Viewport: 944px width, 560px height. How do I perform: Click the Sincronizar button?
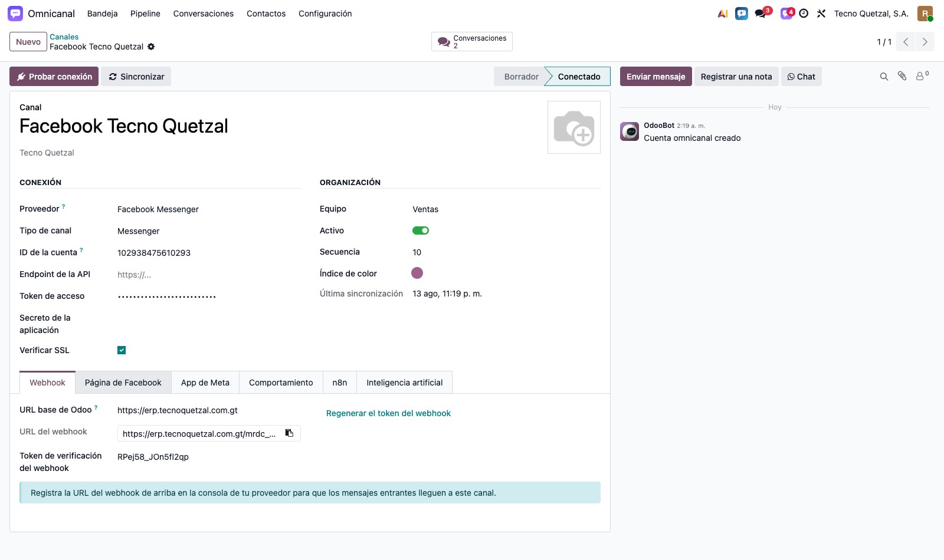(x=136, y=77)
